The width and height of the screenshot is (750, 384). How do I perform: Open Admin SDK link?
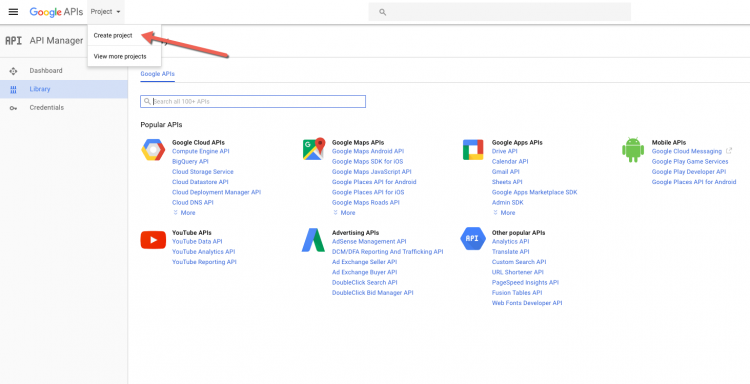[x=507, y=203]
